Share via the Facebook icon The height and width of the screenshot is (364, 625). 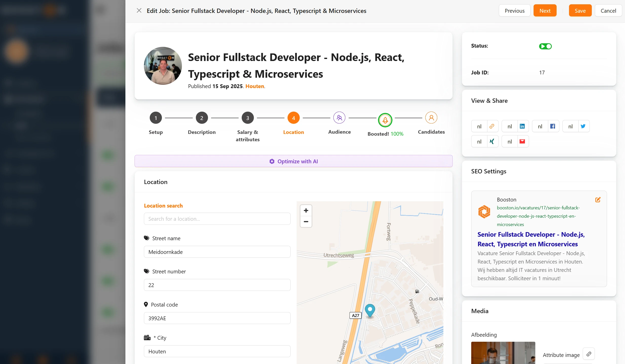(553, 126)
